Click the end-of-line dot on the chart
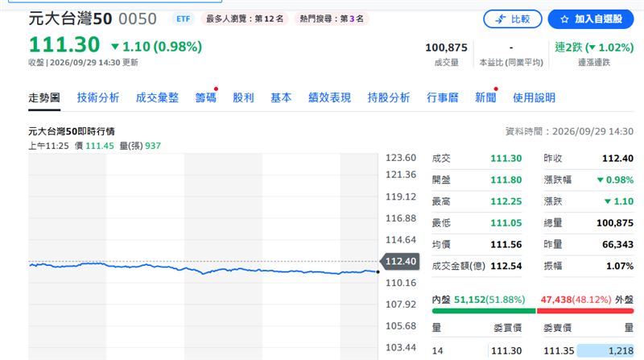This screenshot has height=360, width=644. point(378,271)
